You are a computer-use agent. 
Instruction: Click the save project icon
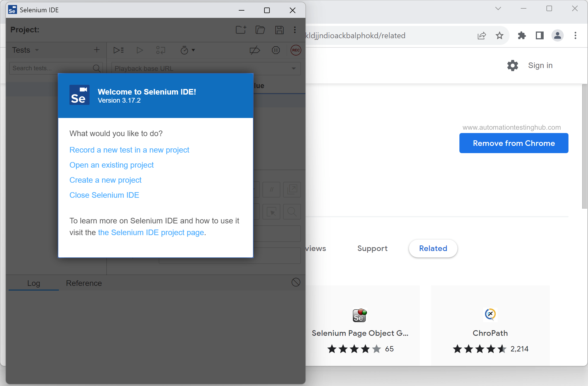[279, 30]
